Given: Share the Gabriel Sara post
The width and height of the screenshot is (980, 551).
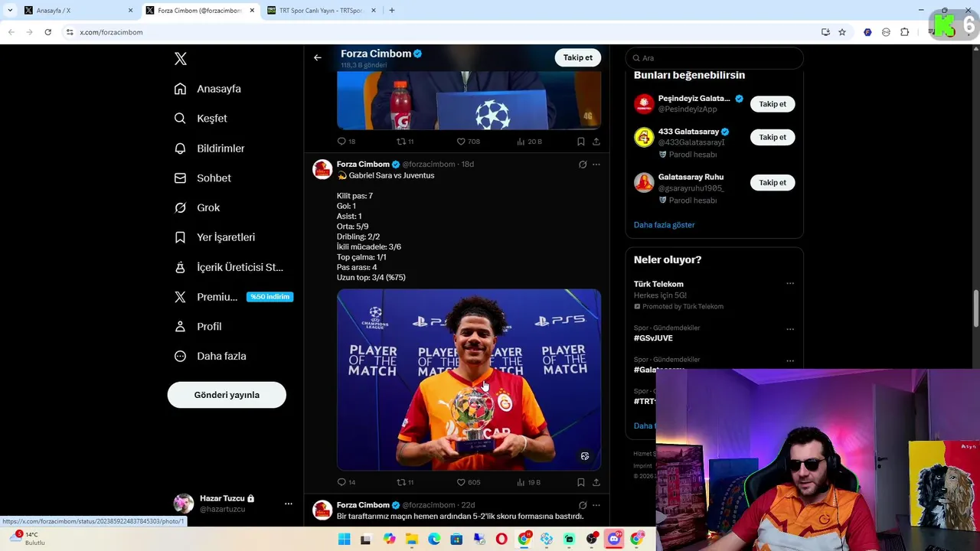Looking at the screenshot, I should click(596, 482).
